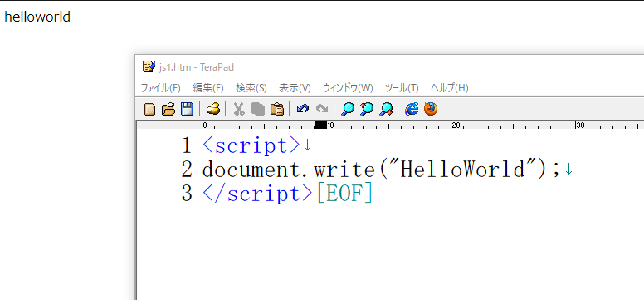Open the ファイル(F) menu
644x300 pixels.
coord(161,88)
